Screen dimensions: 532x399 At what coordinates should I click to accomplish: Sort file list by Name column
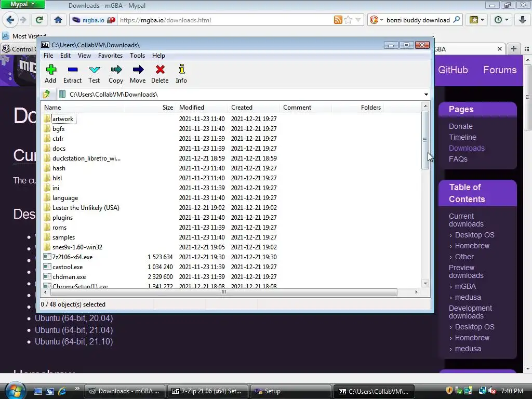(83, 107)
